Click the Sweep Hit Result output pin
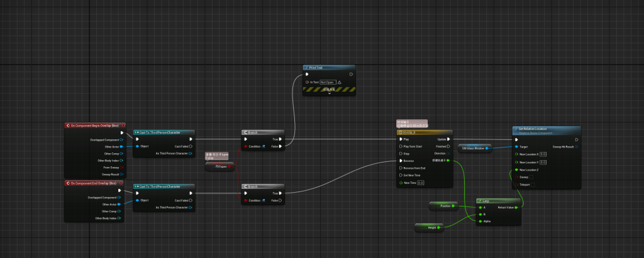 pos(575,146)
